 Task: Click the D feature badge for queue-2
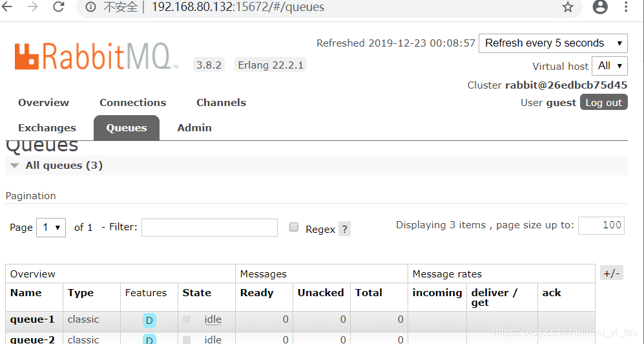[149, 339]
